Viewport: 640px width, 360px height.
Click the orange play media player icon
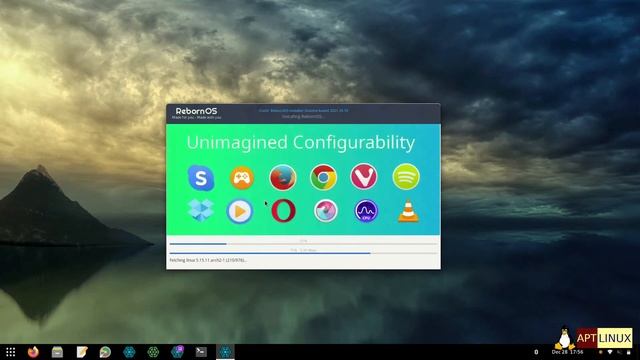(x=240, y=211)
